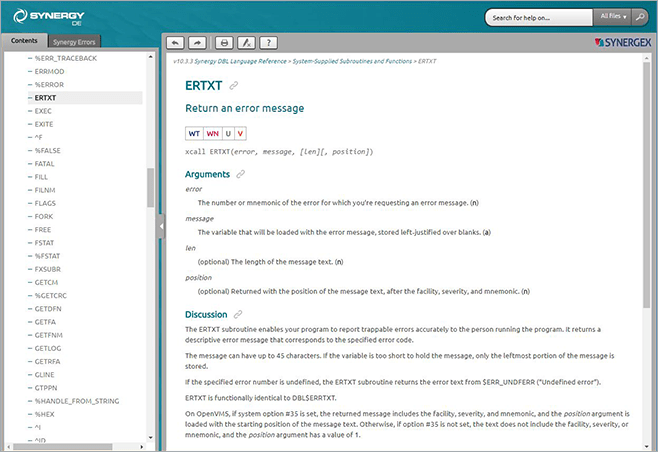The height and width of the screenshot is (452, 658).
Task: Select %ERROR in the contents tree
Action: point(50,84)
